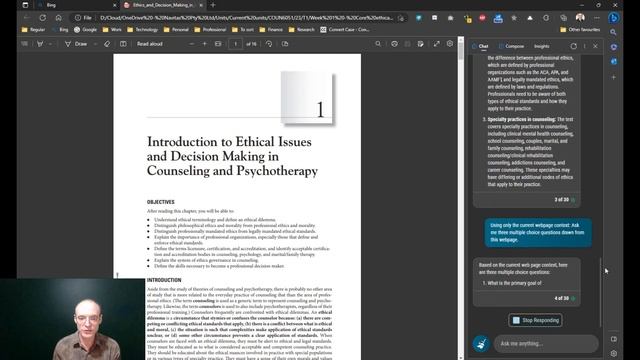Viewport: 640px width, 360px height.
Task: Start Read aloud for the PDF
Action: [x=149, y=44]
